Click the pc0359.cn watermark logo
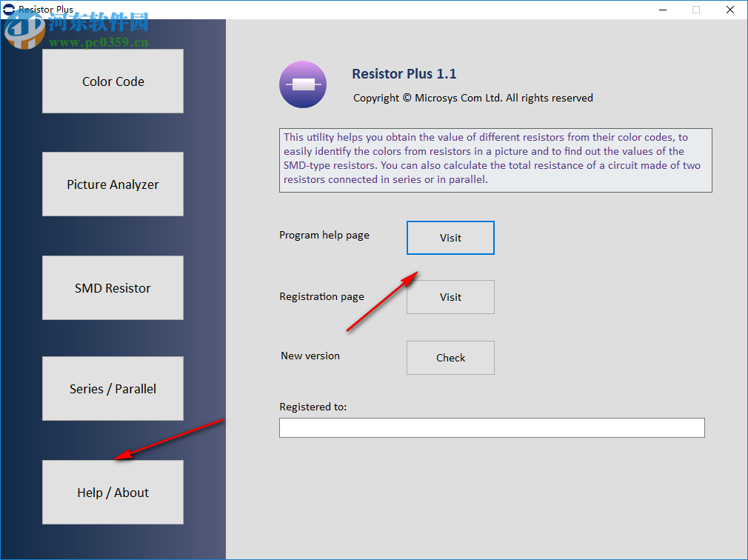Image resolution: width=748 pixels, height=560 pixels. [26, 30]
